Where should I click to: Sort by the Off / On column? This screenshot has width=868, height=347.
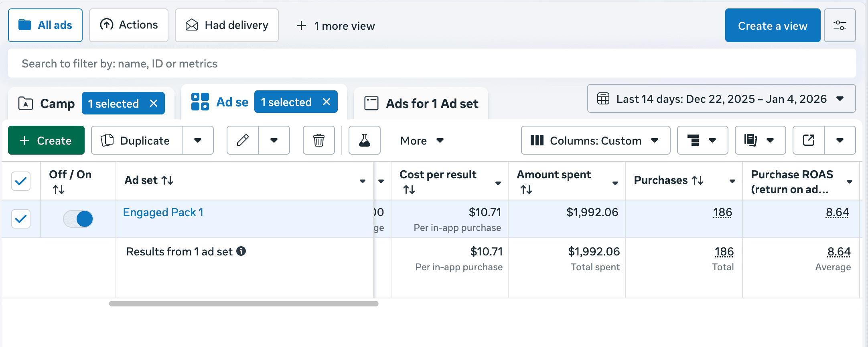59,189
